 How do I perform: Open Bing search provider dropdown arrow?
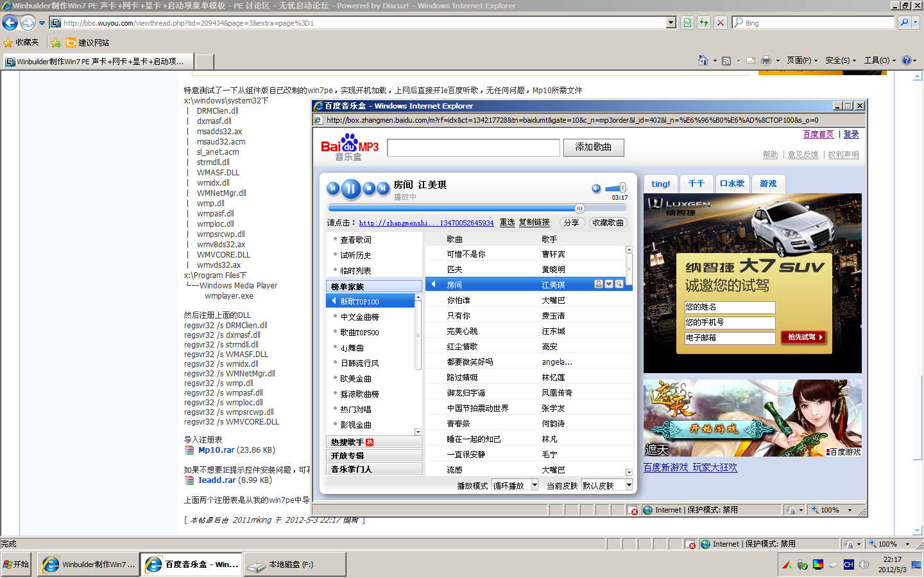916,22
